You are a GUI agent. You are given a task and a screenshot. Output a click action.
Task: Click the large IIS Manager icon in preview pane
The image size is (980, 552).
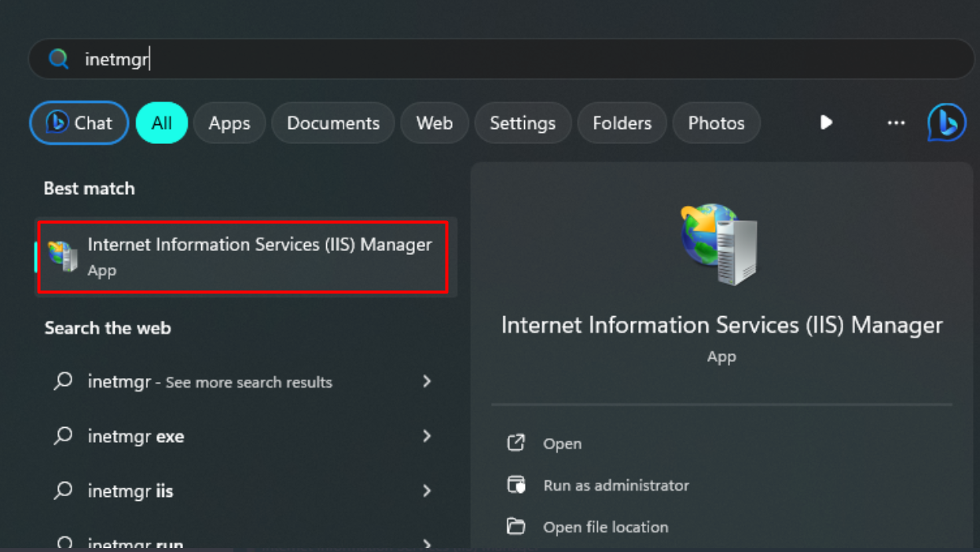click(x=720, y=245)
